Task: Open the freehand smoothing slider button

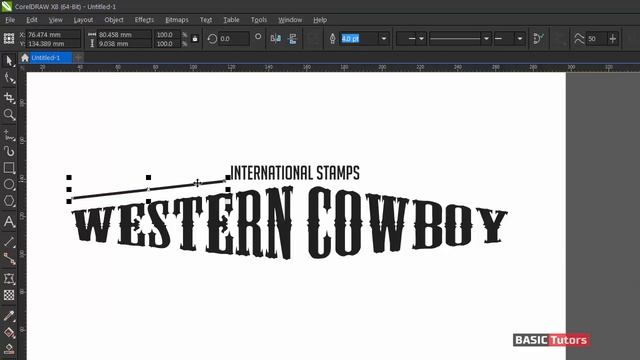Action: click(612, 39)
